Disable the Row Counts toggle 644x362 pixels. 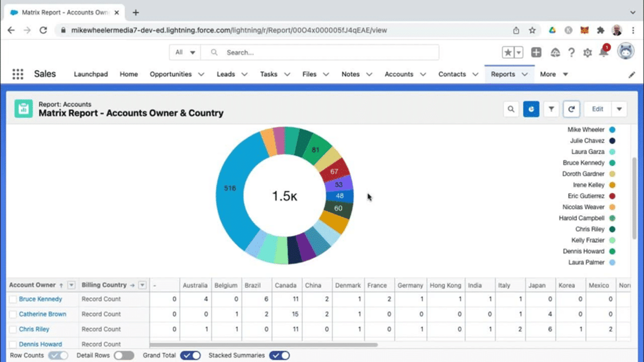coord(58,355)
